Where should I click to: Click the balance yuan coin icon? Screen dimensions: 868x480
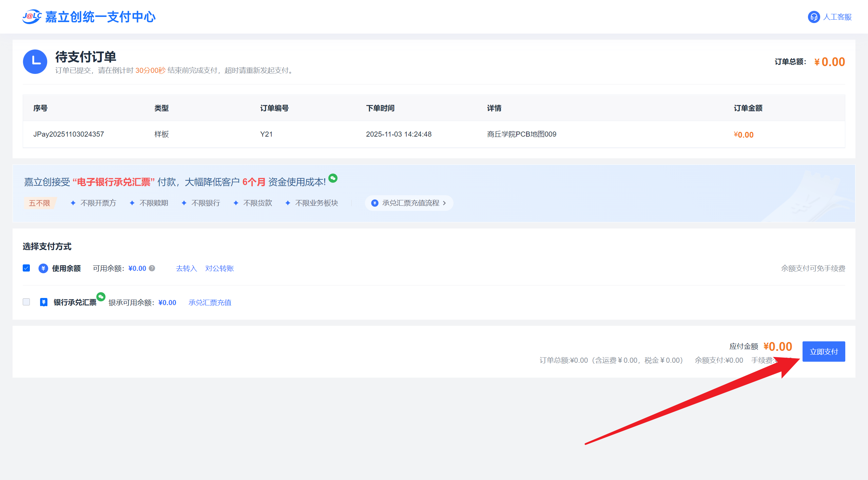[43, 268]
